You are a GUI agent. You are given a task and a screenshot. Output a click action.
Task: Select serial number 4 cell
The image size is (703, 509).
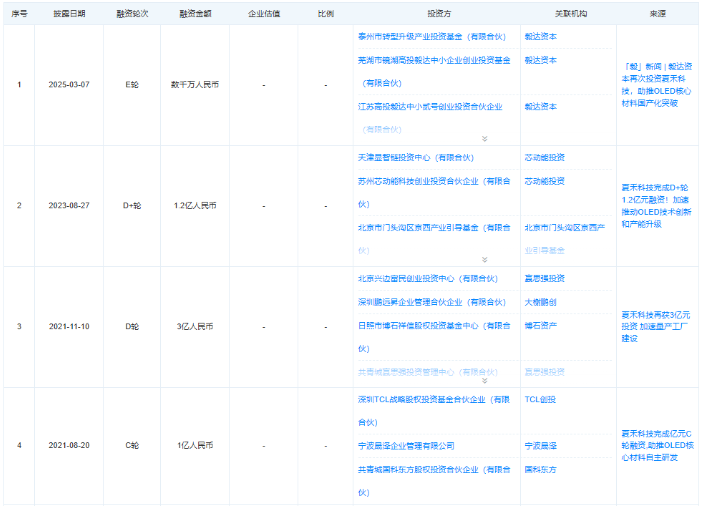[19, 446]
